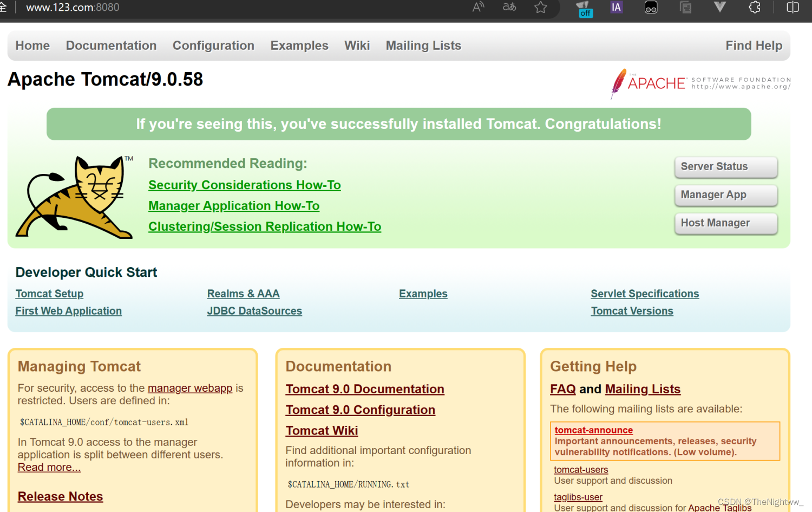Open the Tampermonkey extension icon

[651, 7]
